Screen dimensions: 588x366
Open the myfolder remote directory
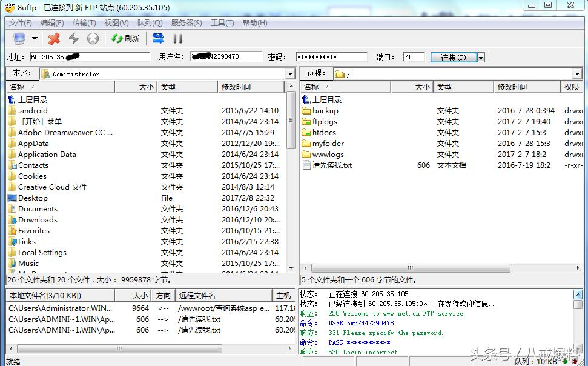coord(328,143)
